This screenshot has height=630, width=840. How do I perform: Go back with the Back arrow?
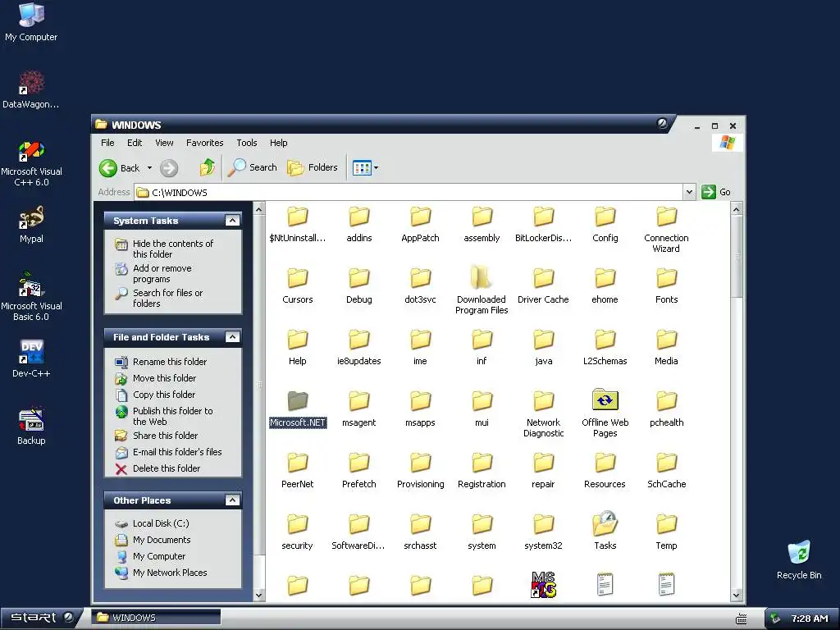tap(120, 167)
